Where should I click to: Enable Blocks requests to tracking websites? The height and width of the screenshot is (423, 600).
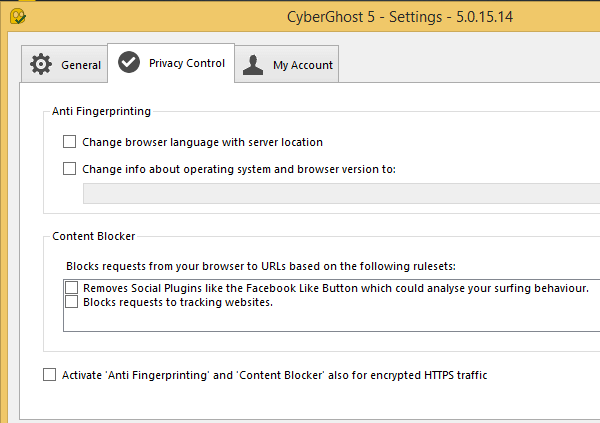pyautogui.click(x=72, y=302)
